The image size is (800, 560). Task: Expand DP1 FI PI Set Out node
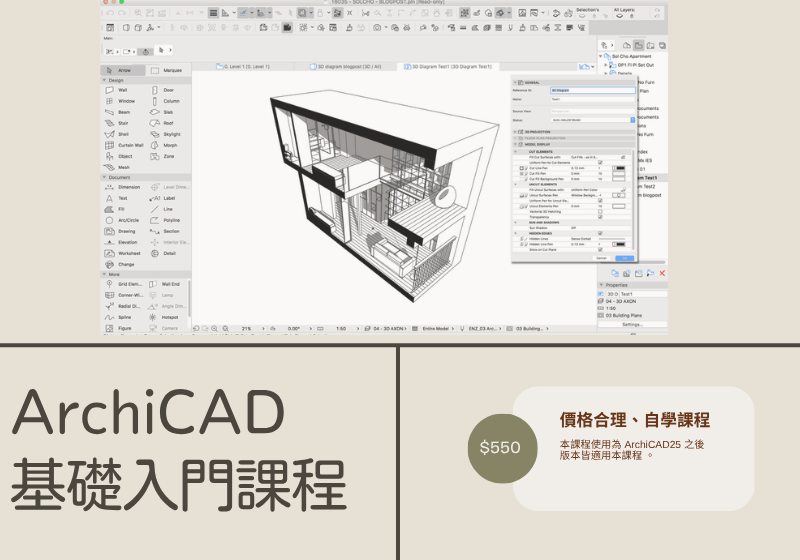(606, 65)
